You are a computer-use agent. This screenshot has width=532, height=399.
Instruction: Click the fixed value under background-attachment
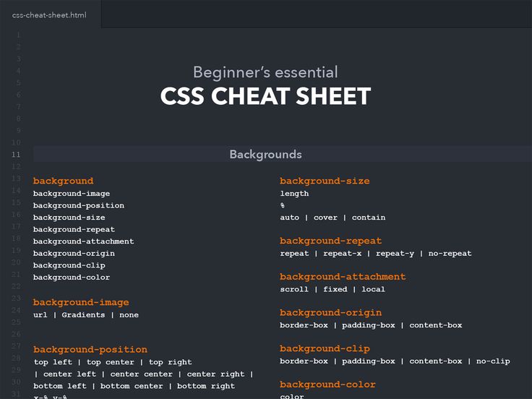335,289
